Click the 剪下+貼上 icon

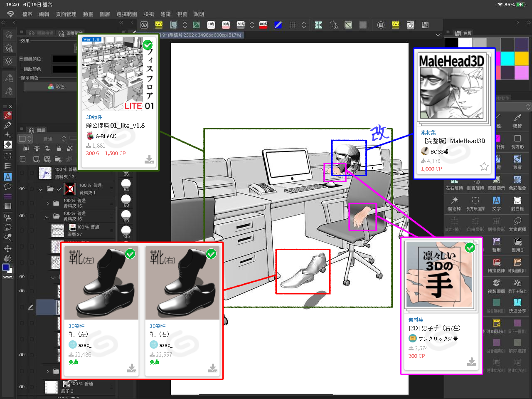click(x=517, y=286)
